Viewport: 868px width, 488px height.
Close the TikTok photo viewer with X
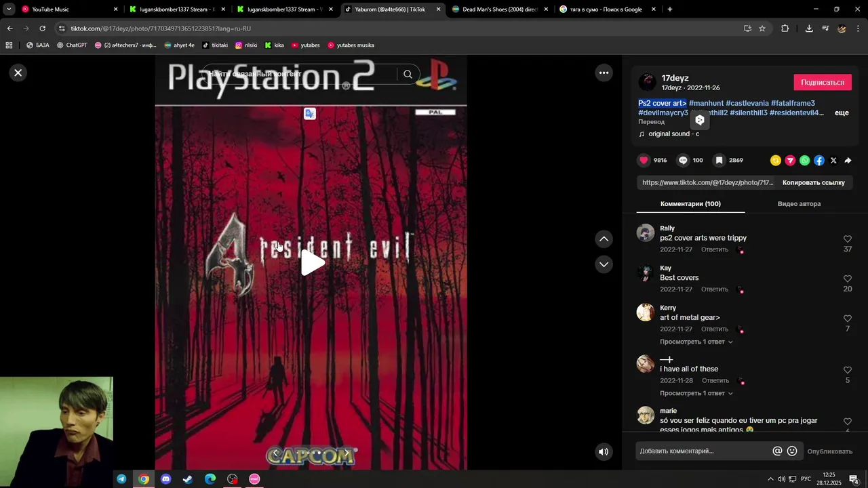(18, 73)
